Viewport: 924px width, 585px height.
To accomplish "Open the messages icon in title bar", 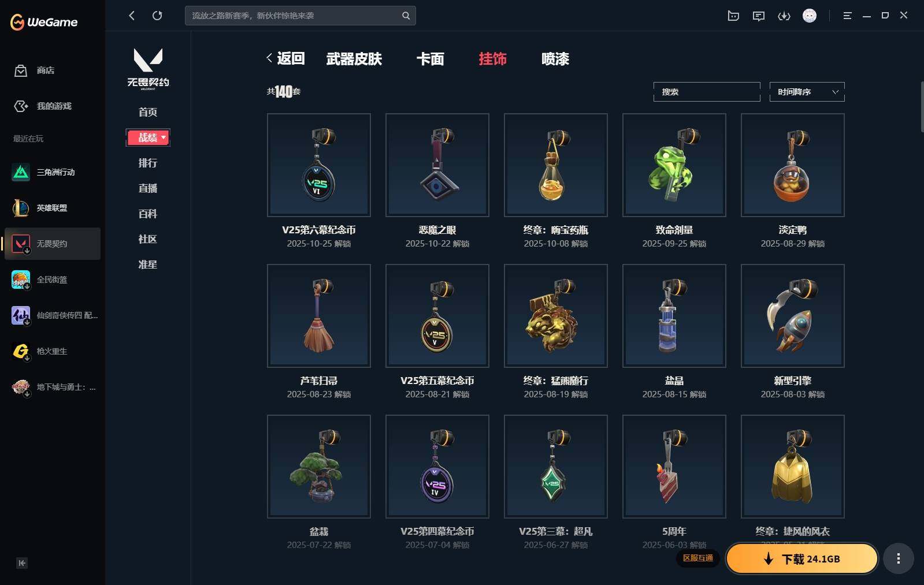I will click(758, 16).
